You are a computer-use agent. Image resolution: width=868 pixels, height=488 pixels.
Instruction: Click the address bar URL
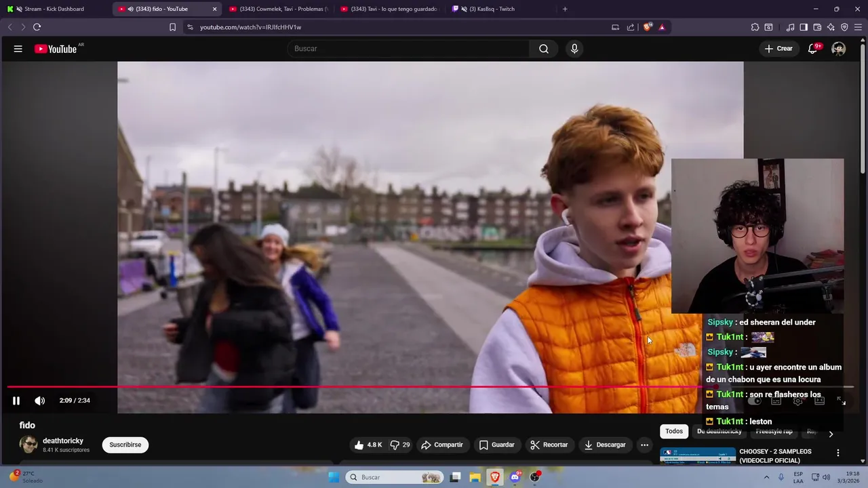[250, 27]
